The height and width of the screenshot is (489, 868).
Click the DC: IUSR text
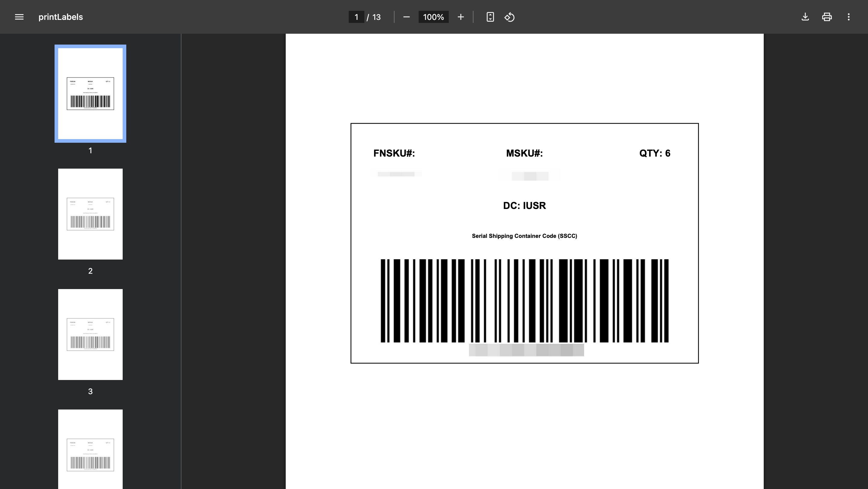[x=524, y=206]
